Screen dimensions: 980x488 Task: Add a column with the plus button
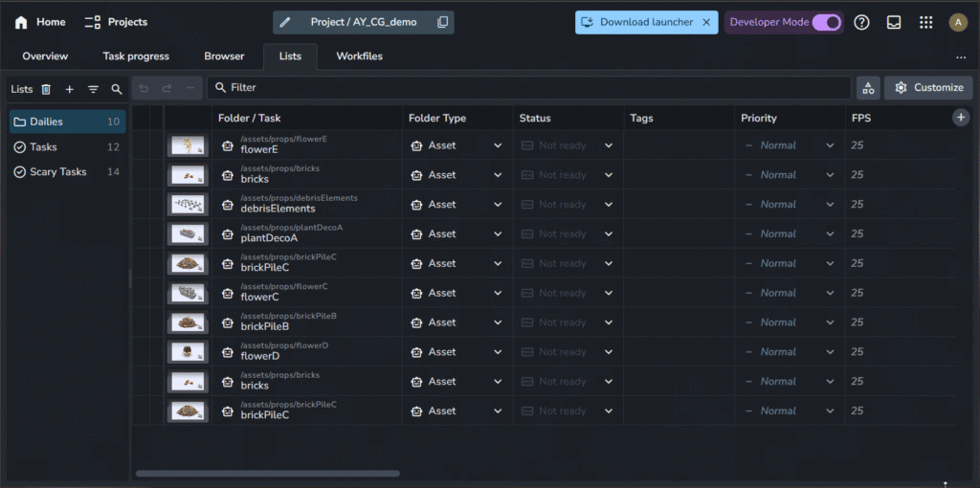point(961,117)
